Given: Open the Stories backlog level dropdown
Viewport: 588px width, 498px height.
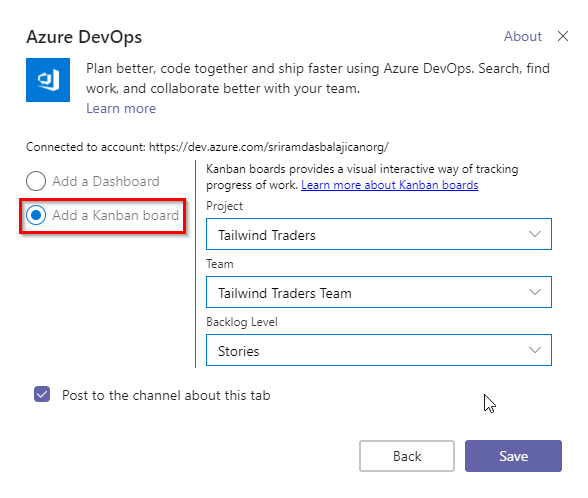Looking at the screenshot, I should (379, 350).
